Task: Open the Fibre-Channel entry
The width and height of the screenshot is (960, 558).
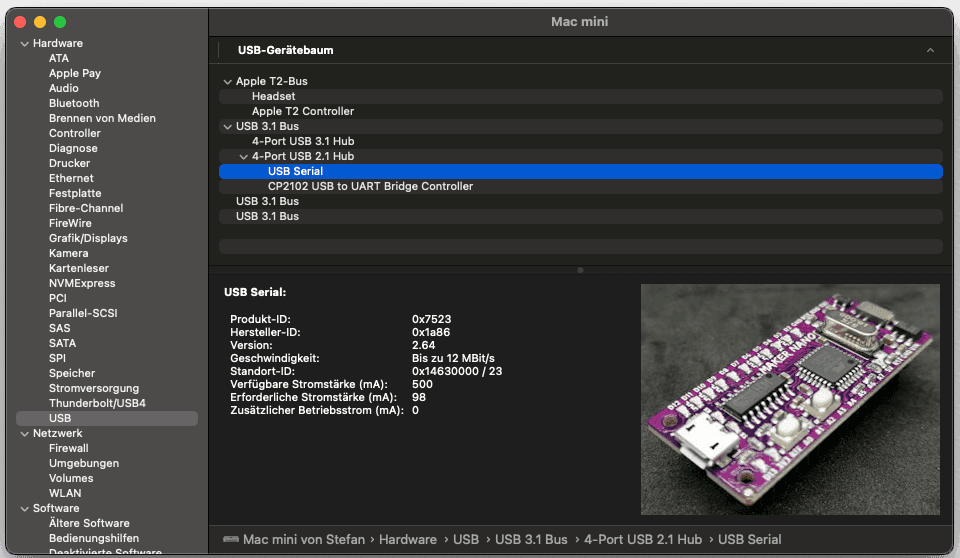Action: [x=86, y=208]
